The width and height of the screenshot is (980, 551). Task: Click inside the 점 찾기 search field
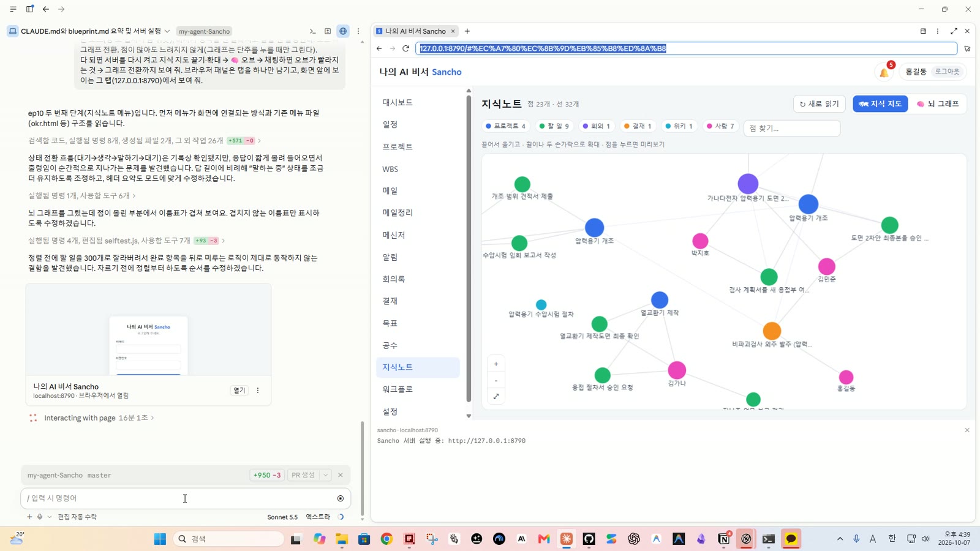pos(792,128)
